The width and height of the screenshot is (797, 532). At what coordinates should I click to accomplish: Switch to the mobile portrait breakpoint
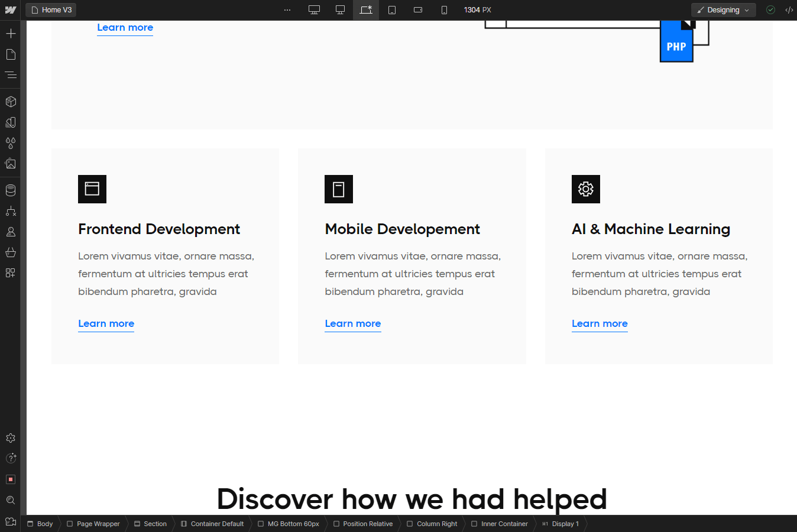coord(444,9)
